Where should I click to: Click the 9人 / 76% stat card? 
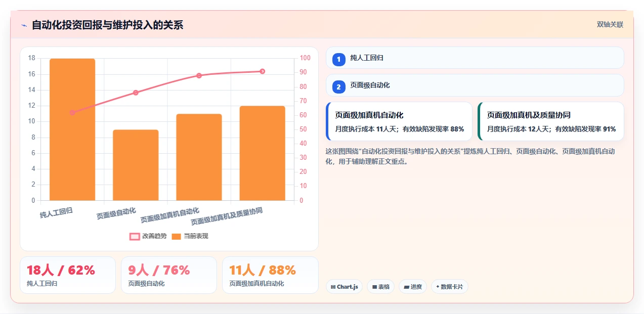pyautogui.click(x=169, y=275)
